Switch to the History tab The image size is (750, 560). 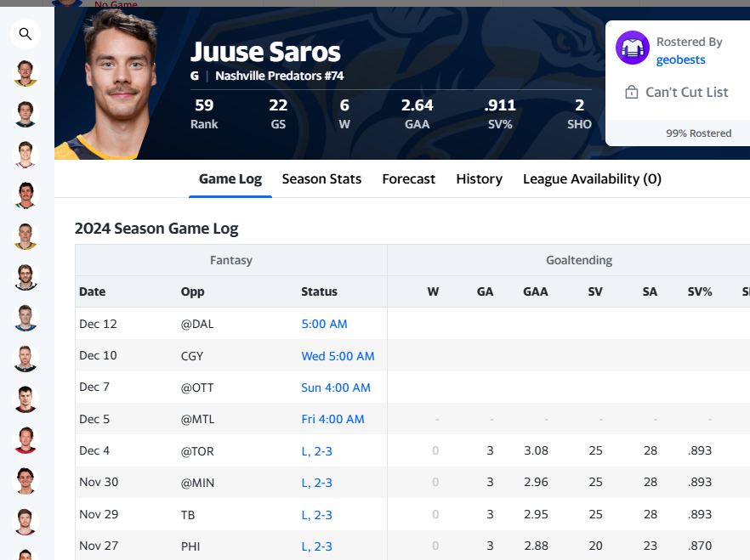click(x=480, y=179)
